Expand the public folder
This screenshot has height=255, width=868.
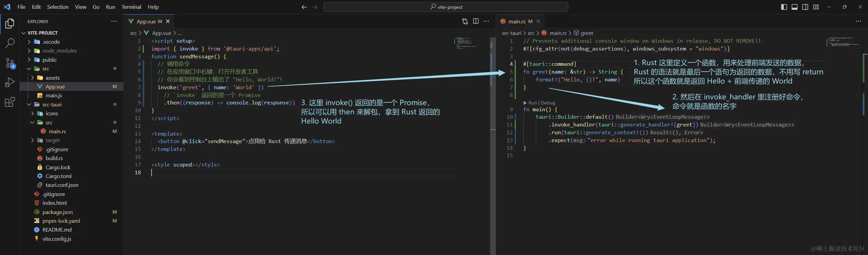tap(72, 60)
